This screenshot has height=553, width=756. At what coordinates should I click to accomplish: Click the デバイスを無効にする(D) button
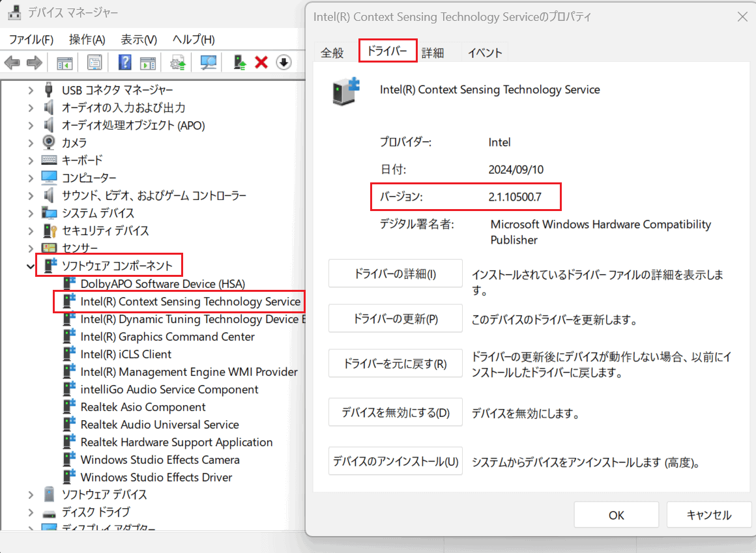pos(396,412)
